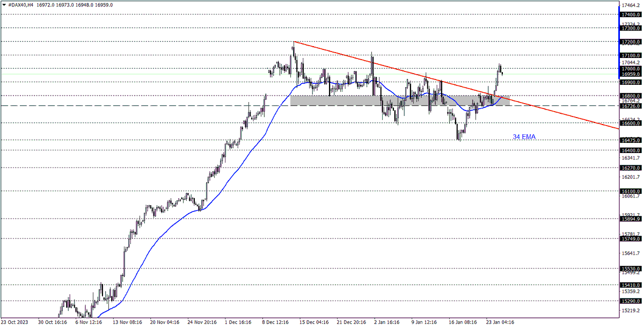The width and height of the screenshot is (644, 327).
Task: Click the 16800.0 price level label
Action: [630, 96]
